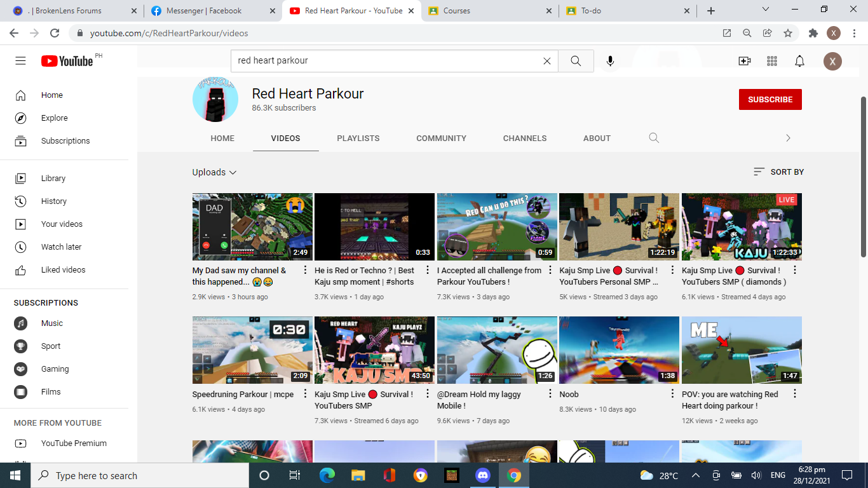Screen dimensions: 868x488
Task: Select the VIDEOS channel tab
Action: pos(285,138)
